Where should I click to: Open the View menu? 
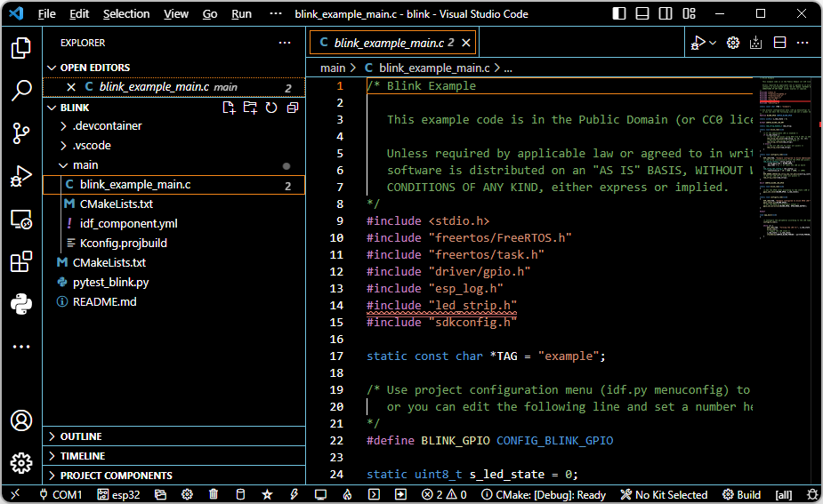(176, 14)
